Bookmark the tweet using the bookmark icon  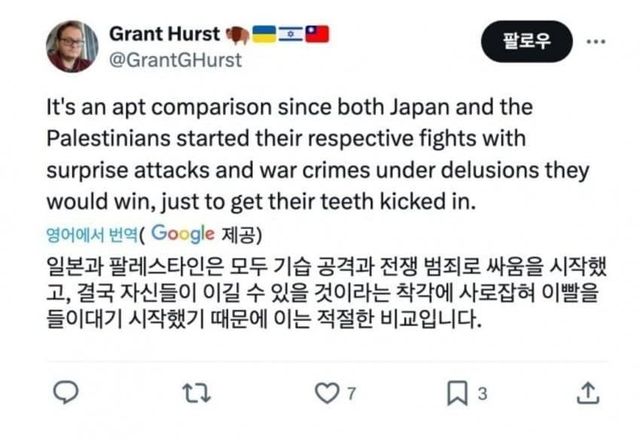(x=457, y=393)
